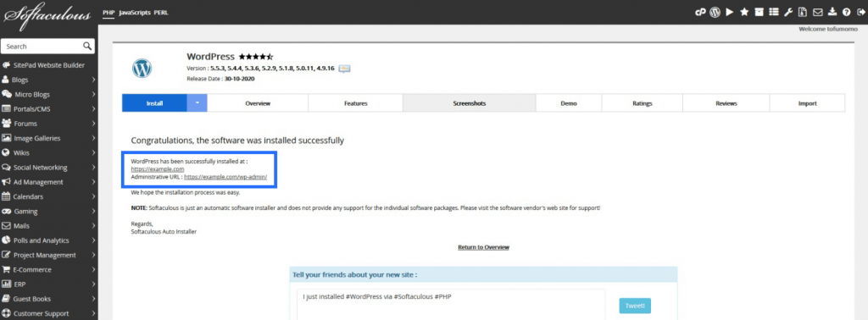Click the Blogs category icon
868x320 pixels.
coord(6,80)
